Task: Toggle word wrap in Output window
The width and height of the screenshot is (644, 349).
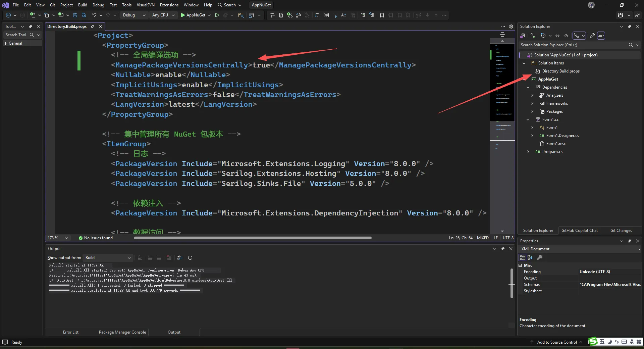Action: point(180,258)
